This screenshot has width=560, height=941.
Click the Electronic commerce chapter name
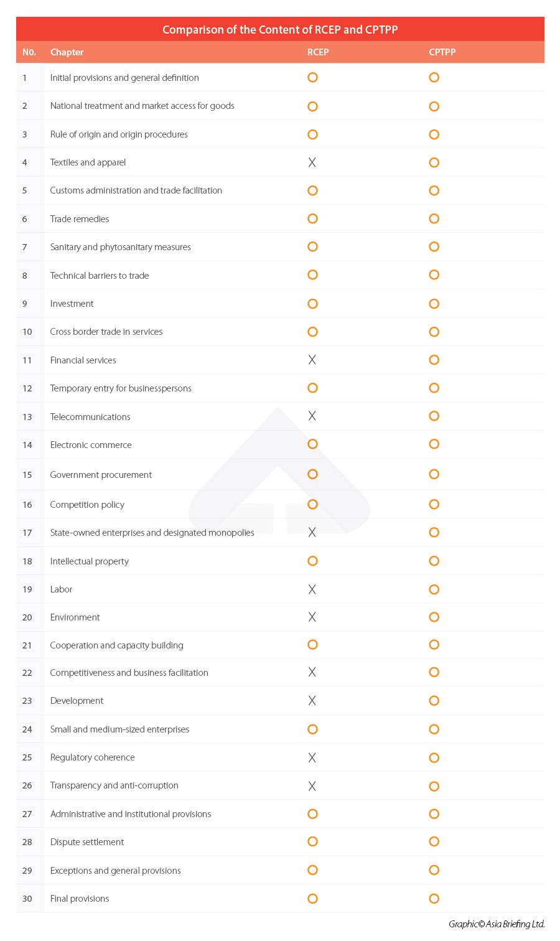click(91, 445)
